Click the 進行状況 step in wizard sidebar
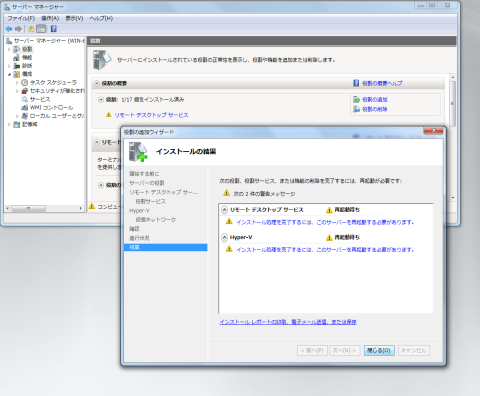Viewport: 480px width, 396px height. 139,238
